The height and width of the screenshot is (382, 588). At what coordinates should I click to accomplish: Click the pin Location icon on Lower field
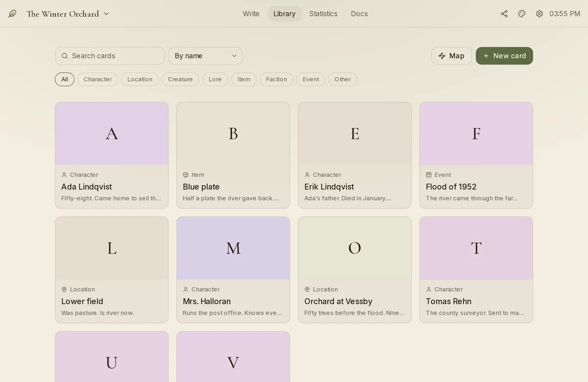[64, 289]
